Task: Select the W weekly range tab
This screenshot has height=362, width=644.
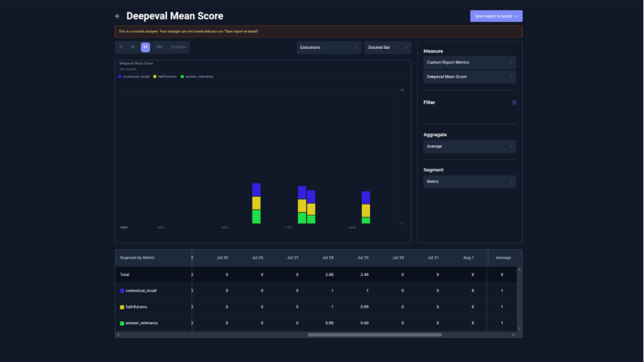Action: pos(133,47)
